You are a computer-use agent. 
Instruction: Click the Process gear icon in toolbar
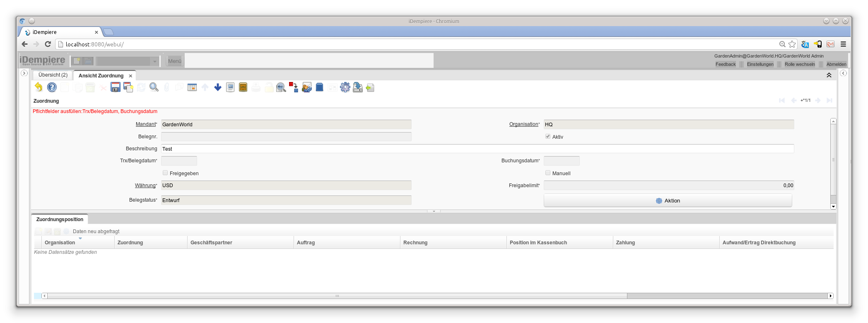pyautogui.click(x=345, y=87)
